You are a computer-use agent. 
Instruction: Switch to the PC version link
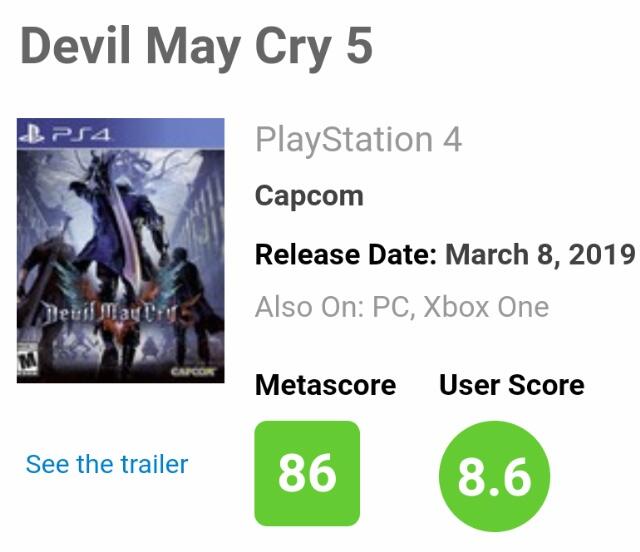pos(391,306)
